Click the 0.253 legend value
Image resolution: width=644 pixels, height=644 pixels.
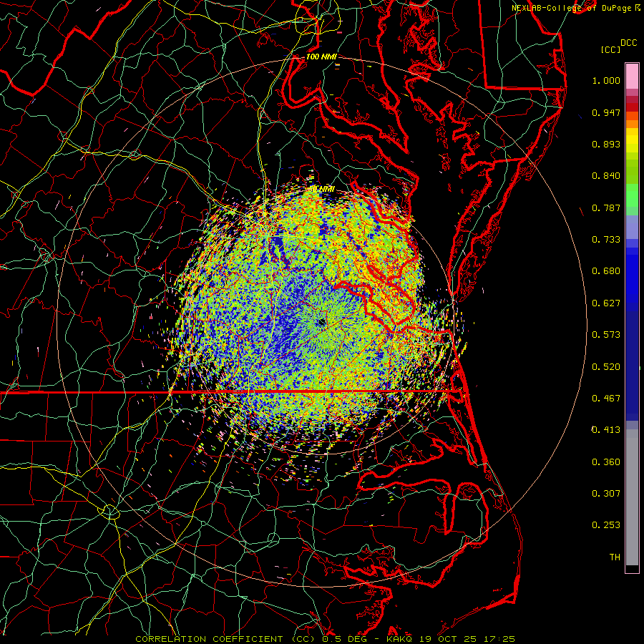click(606, 525)
